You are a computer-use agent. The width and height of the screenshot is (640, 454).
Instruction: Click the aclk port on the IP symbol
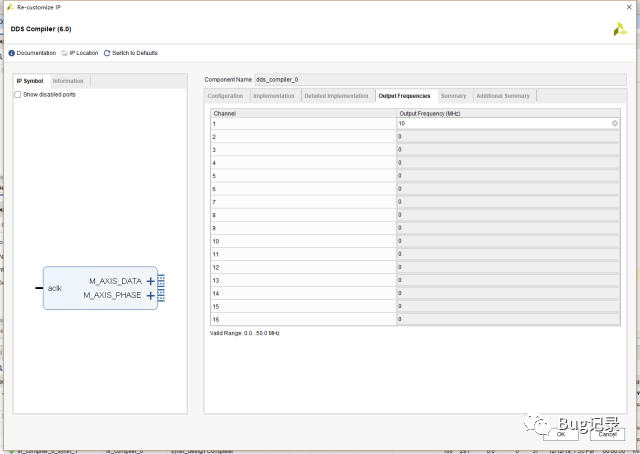tap(54, 288)
